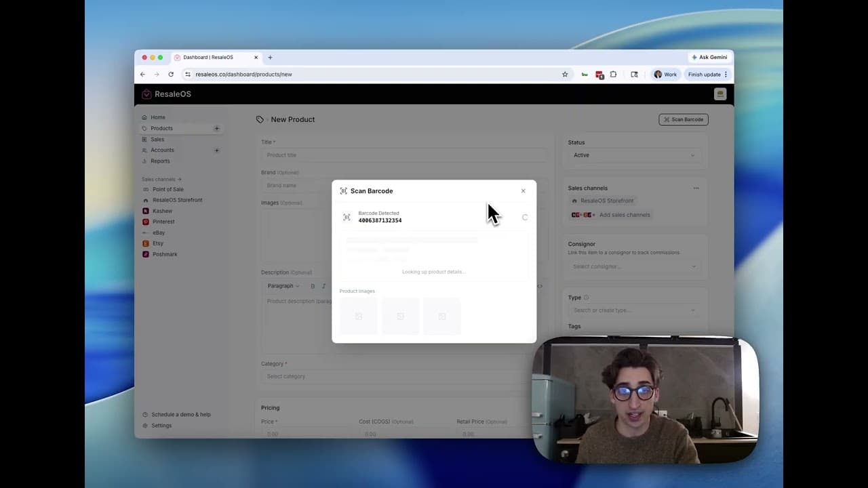Click the plus icon next to Accounts
The image size is (868, 488).
pos(217,150)
